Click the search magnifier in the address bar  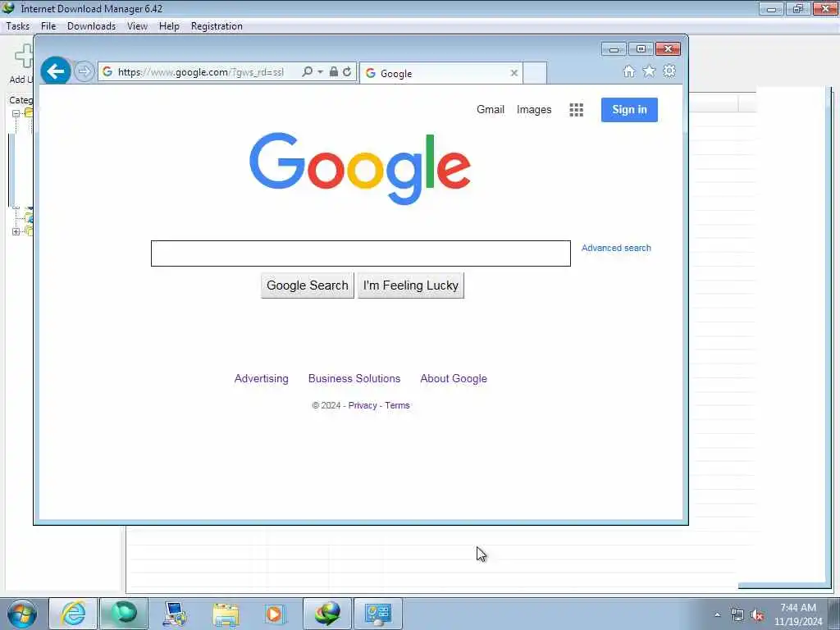tap(307, 71)
